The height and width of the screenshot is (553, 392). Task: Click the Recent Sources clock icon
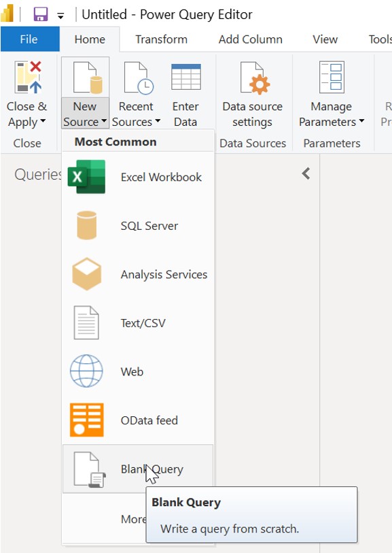139,78
